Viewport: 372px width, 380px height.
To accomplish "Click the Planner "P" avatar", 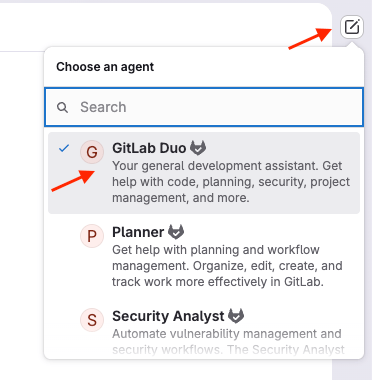I will [92, 236].
